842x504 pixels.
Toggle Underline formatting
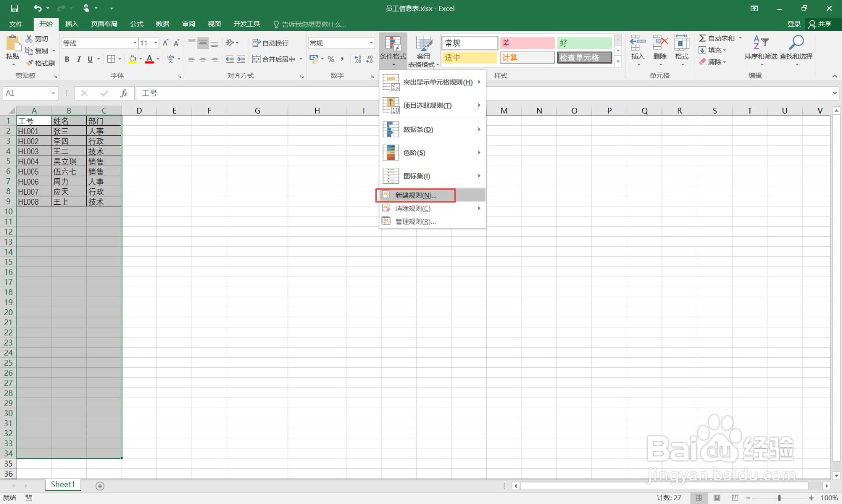[90, 59]
